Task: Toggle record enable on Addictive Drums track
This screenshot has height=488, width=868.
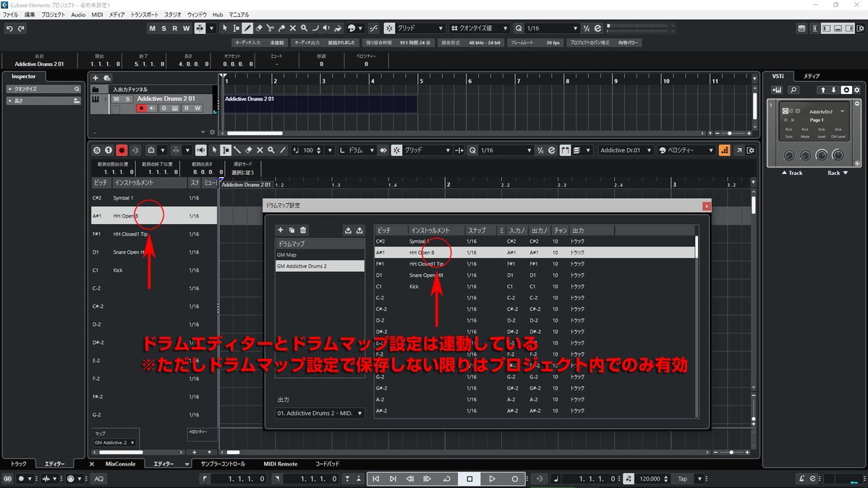Action: tap(142, 108)
